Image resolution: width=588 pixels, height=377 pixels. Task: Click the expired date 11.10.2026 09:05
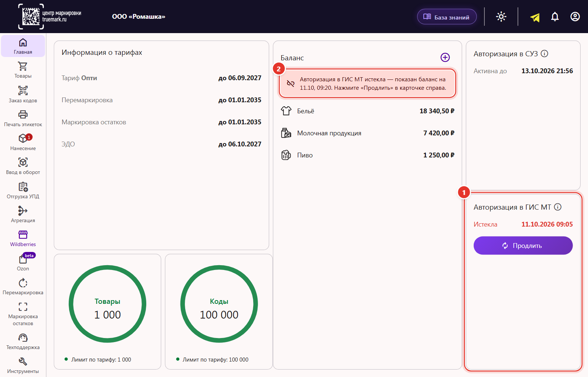547,224
